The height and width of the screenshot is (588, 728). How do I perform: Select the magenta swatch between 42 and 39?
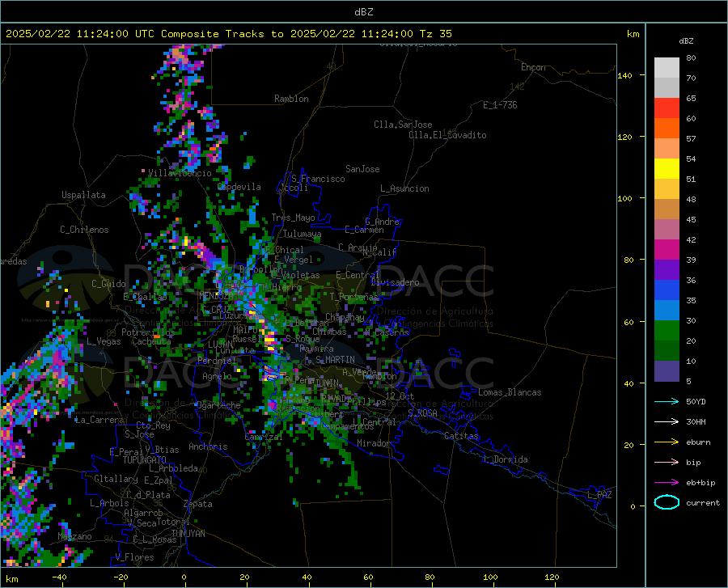coord(667,250)
